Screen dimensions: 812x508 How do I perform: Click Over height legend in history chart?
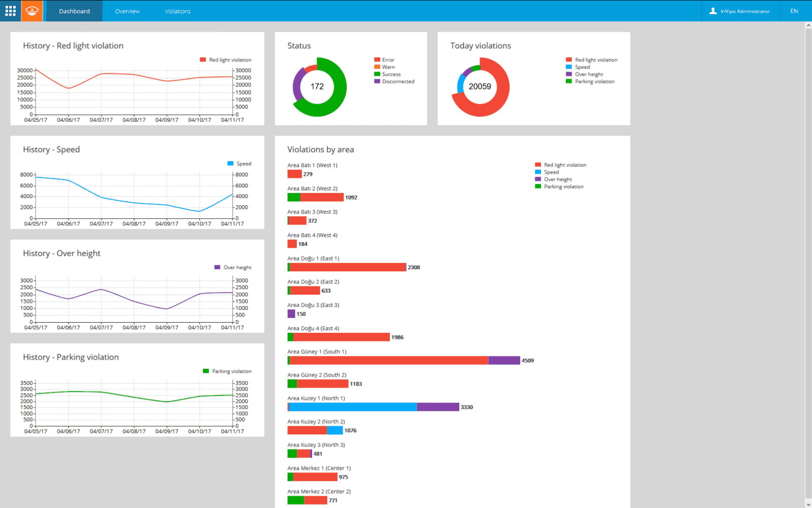(x=237, y=267)
